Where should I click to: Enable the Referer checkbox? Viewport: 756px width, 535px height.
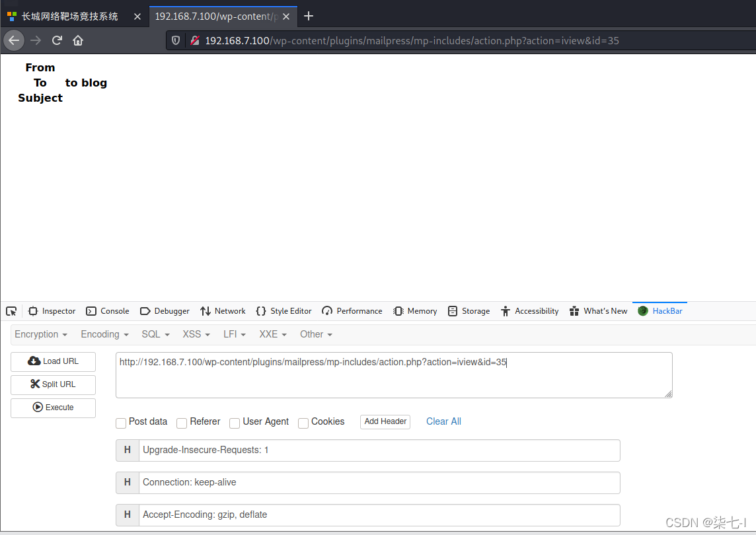[182, 423]
